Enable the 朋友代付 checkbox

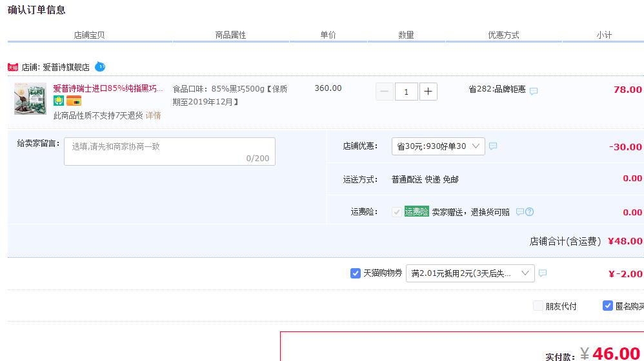(x=538, y=306)
